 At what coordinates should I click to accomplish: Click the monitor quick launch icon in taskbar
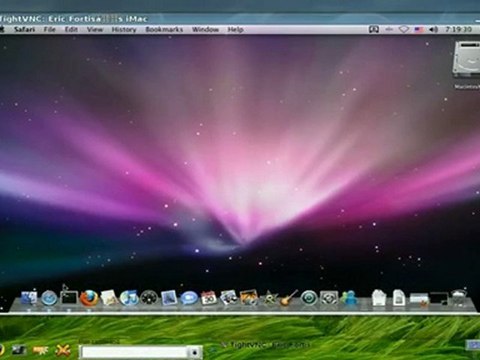pyautogui.click(x=19, y=350)
